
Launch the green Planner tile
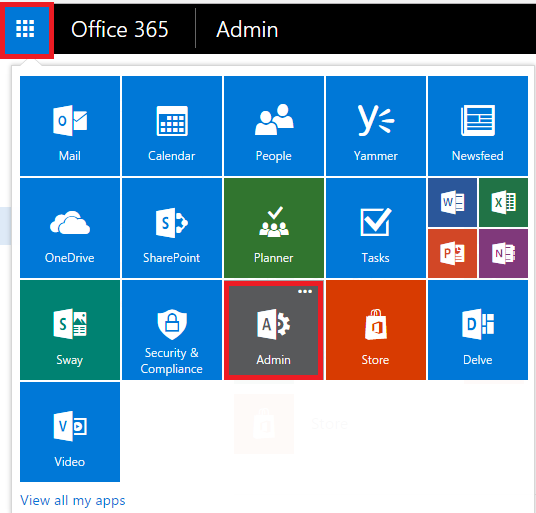(274, 228)
